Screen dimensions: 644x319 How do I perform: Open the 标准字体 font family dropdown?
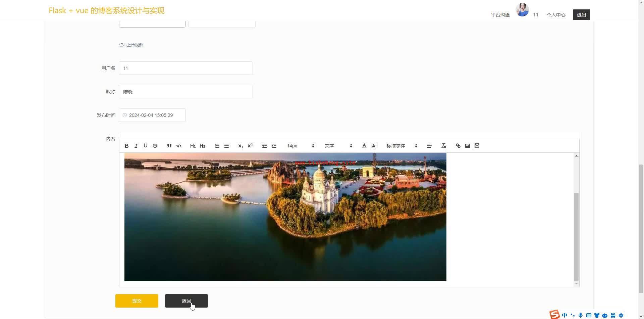pyautogui.click(x=401, y=146)
